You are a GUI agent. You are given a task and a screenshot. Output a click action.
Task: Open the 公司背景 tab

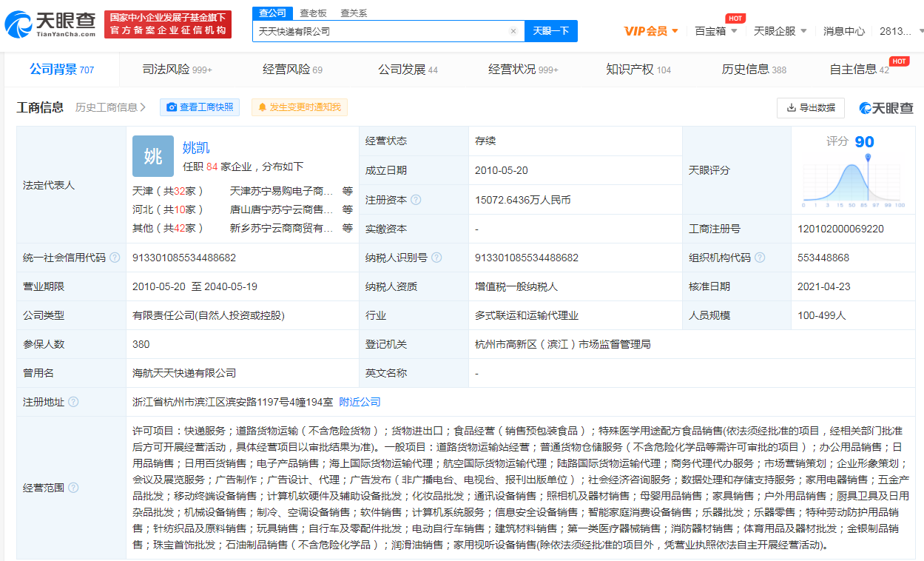point(62,70)
